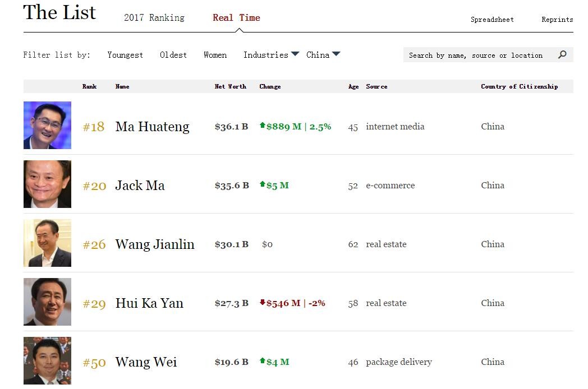Filter the list by Oldest
This screenshot has height=389, width=588.
click(173, 54)
